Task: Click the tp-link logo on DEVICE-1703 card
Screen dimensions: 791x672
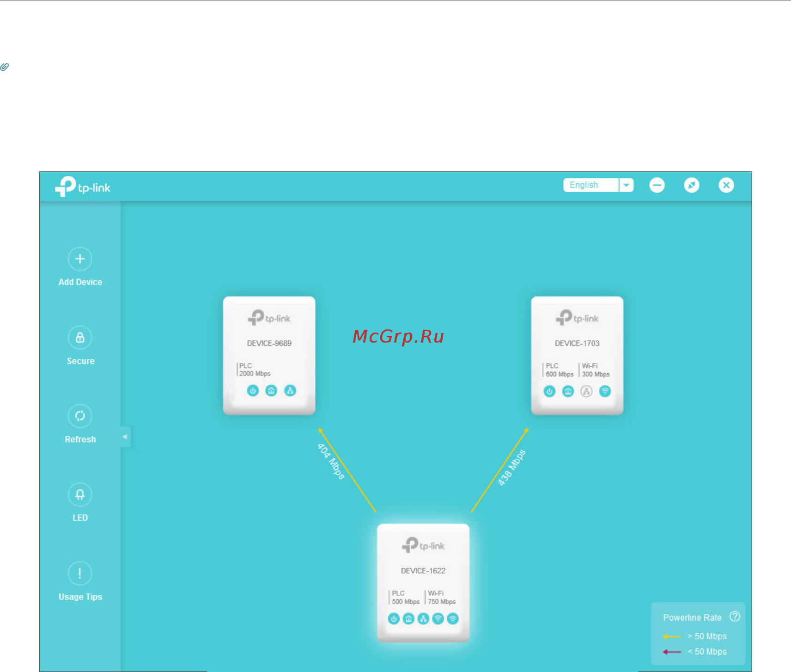Action: coord(577,318)
